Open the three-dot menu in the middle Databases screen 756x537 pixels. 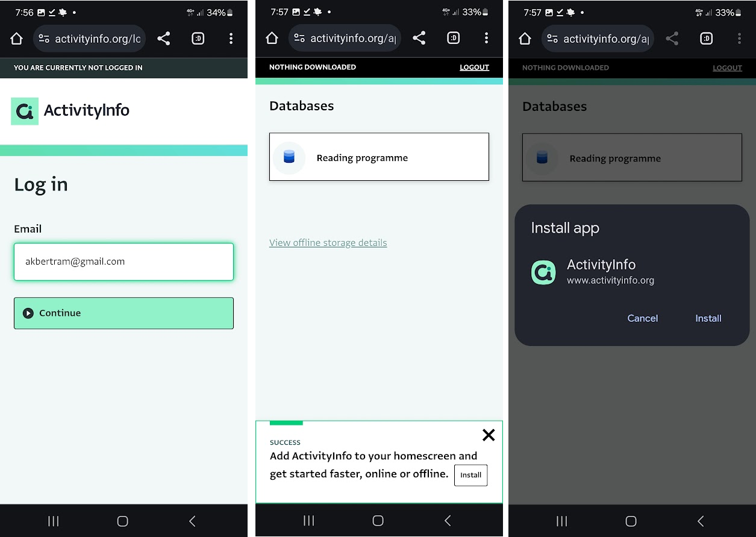[486, 38]
